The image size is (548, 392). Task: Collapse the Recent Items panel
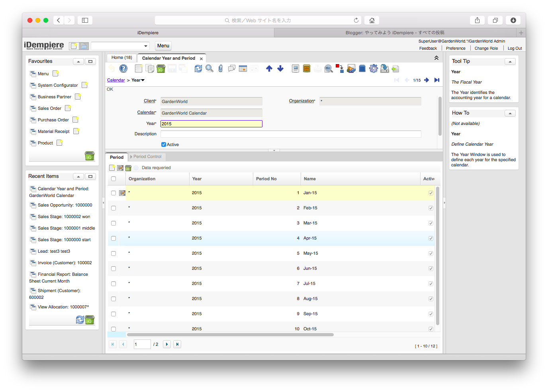[78, 176]
